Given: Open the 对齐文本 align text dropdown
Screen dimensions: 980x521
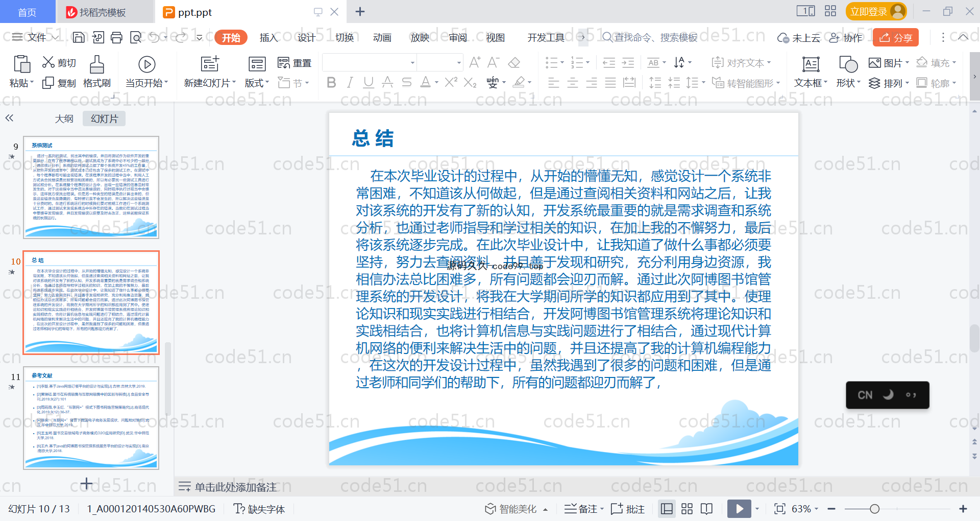Looking at the screenshot, I should pyautogui.click(x=741, y=63).
